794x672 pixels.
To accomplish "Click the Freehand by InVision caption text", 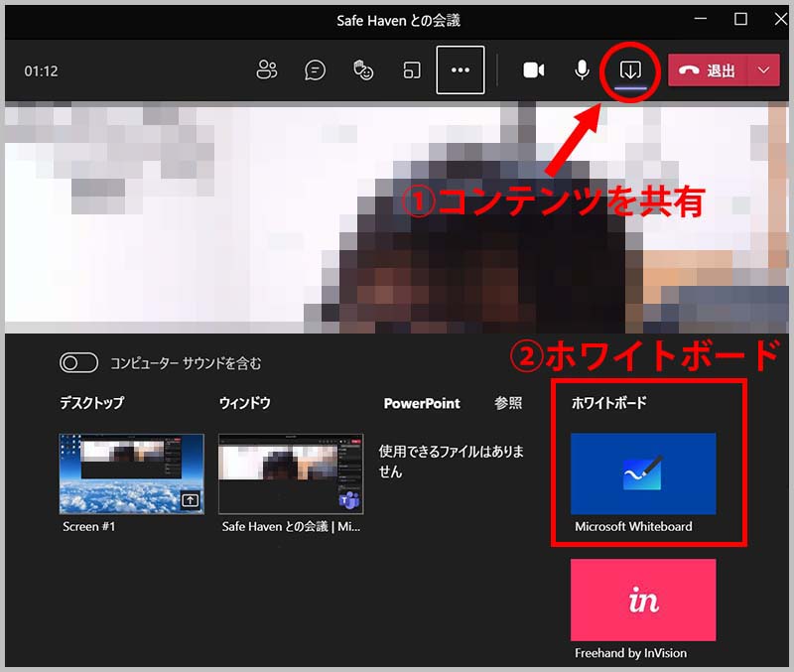I will click(630, 653).
